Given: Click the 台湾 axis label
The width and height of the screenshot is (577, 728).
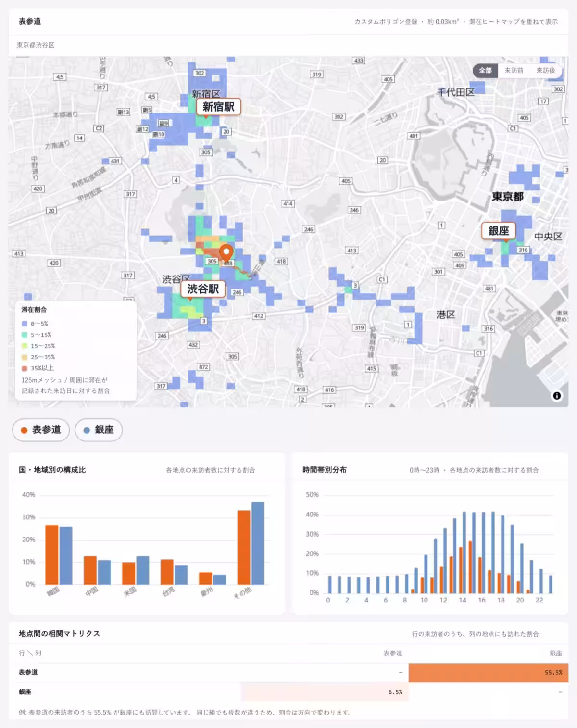Looking at the screenshot, I should [168, 591].
